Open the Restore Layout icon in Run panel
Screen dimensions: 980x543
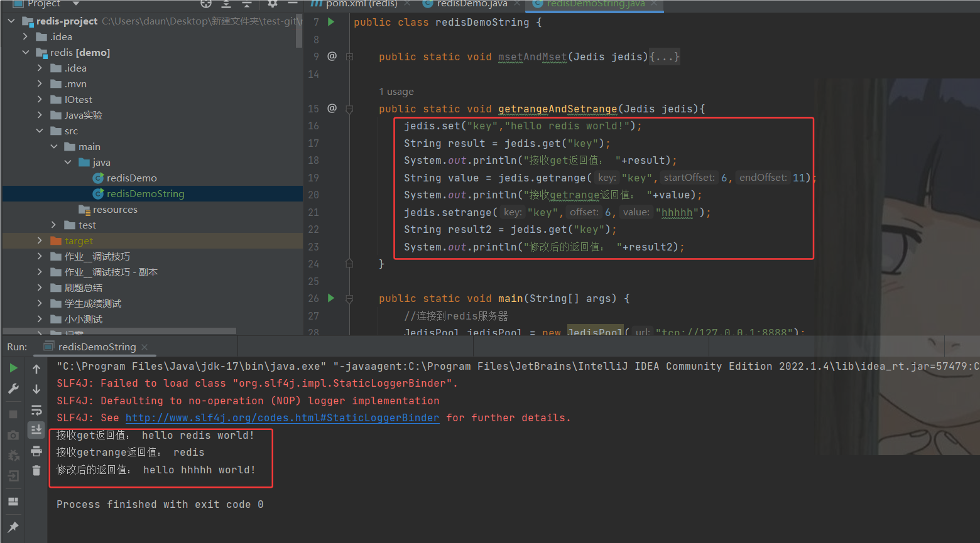click(13, 502)
